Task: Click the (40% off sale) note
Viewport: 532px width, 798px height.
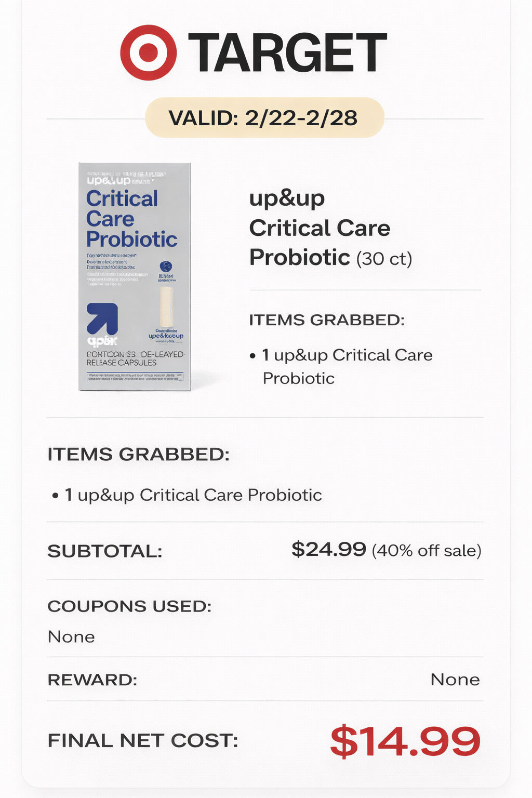Action: tap(427, 551)
